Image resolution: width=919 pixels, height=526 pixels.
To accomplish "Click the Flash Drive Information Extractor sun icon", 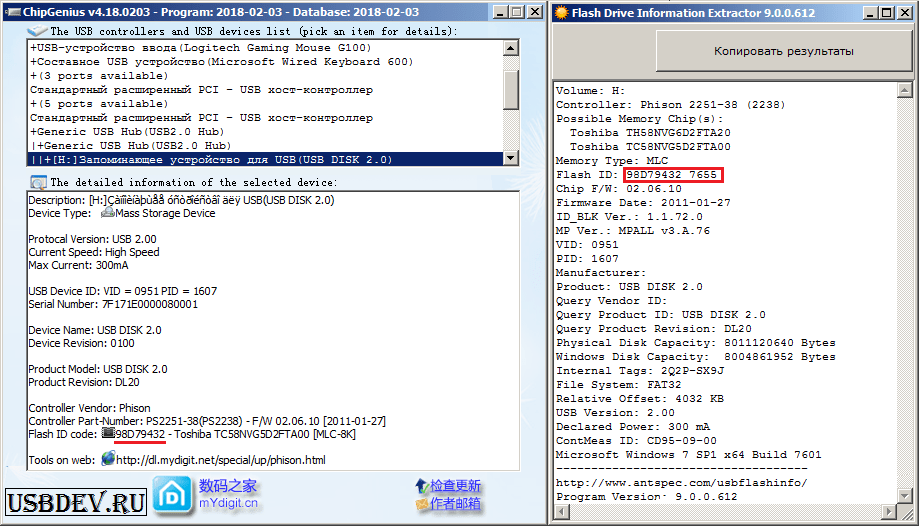I will pos(561,12).
